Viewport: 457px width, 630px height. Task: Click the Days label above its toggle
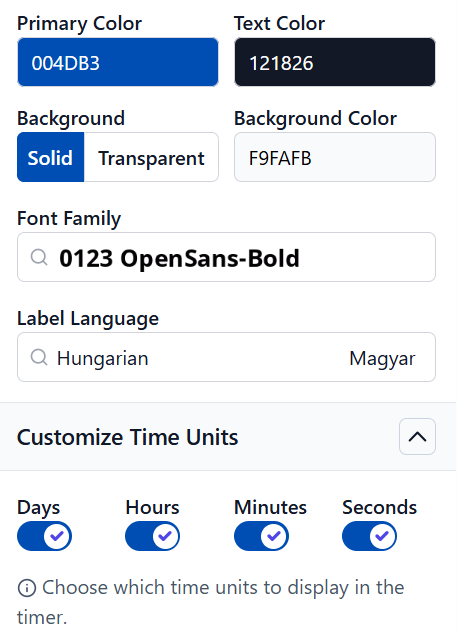pyautogui.click(x=39, y=508)
